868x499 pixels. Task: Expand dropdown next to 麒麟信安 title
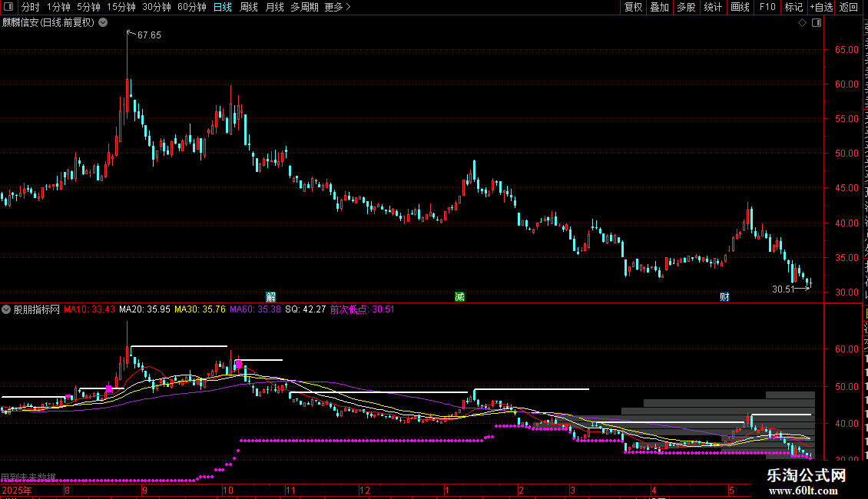103,23
